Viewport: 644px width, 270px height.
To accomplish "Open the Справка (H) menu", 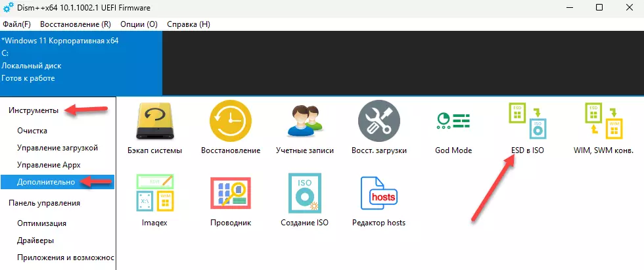I will [189, 24].
